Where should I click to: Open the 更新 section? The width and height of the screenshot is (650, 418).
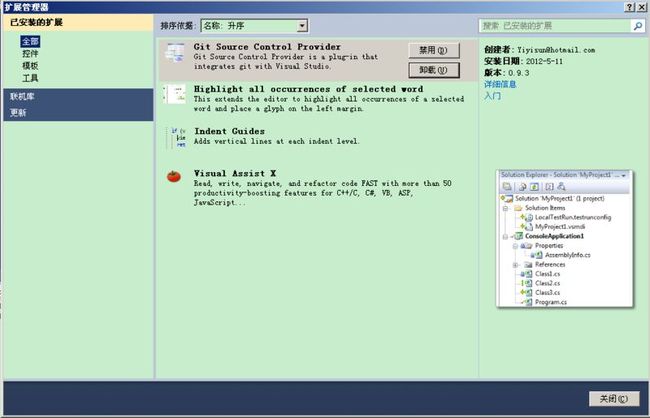[x=78, y=113]
